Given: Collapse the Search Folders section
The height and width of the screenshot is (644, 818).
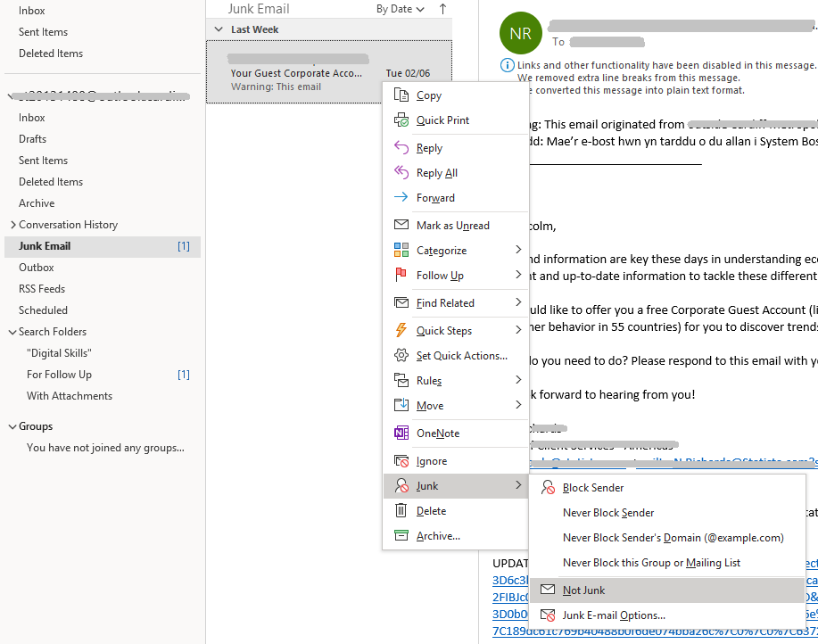Looking at the screenshot, I should point(12,332).
